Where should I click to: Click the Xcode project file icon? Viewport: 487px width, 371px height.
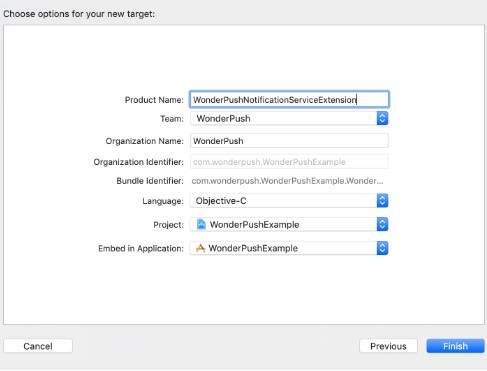201,224
